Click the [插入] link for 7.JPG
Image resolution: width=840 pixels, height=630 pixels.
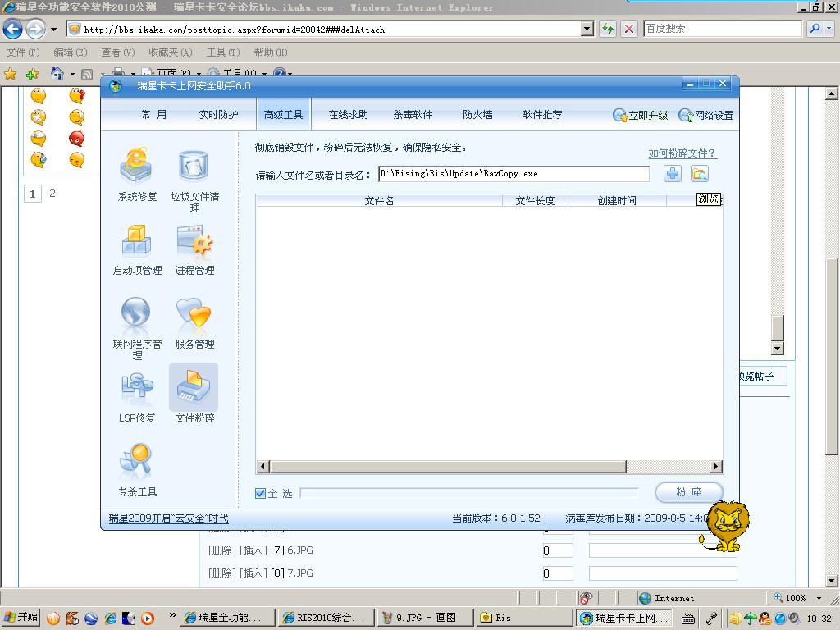253,573
